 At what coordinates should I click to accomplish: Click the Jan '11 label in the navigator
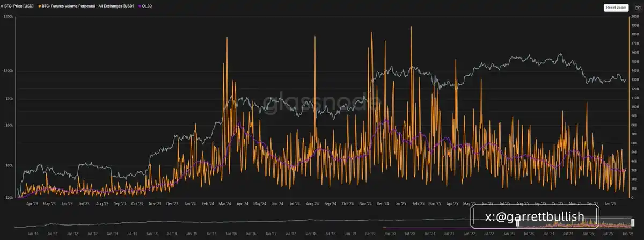pyautogui.click(x=32, y=234)
